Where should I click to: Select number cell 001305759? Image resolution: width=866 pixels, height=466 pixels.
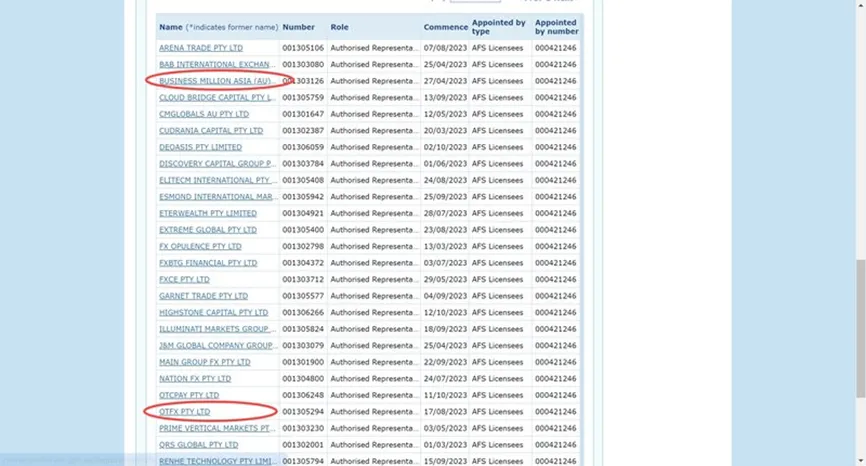[x=303, y=98]
